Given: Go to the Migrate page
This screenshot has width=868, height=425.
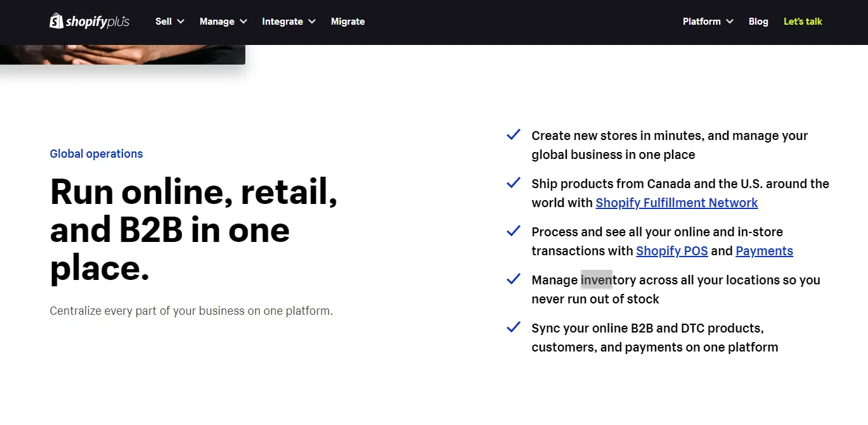Looking at the screenshot, I should point(348,22).
